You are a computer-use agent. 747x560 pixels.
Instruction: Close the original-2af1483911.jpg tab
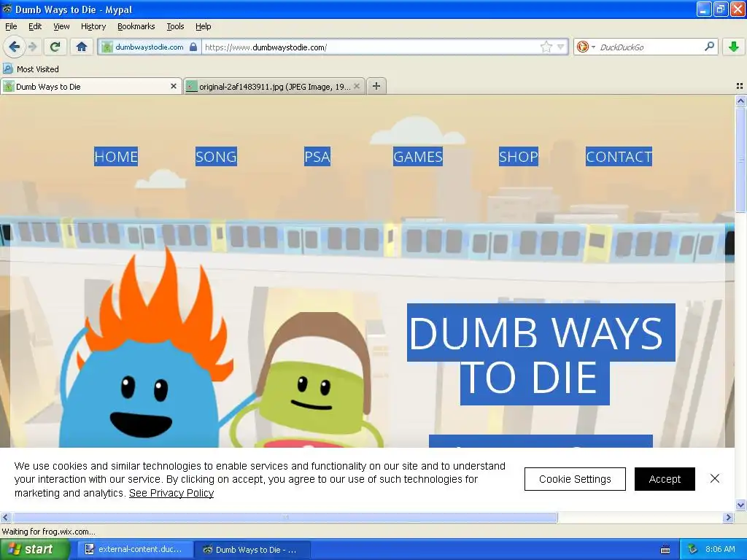356,86
